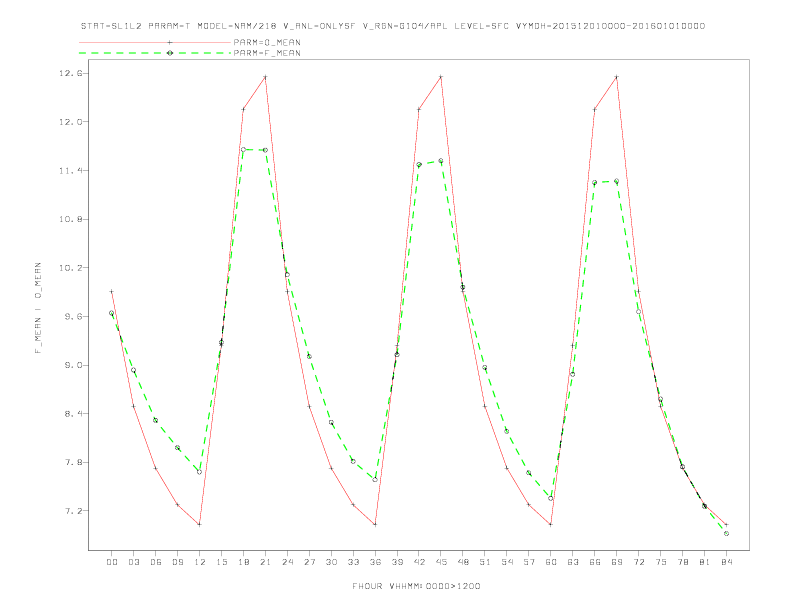This screenshot has width=792, height=612.
Task: Click the PARM=F_MEAN legend label
Action: (267, 53)
